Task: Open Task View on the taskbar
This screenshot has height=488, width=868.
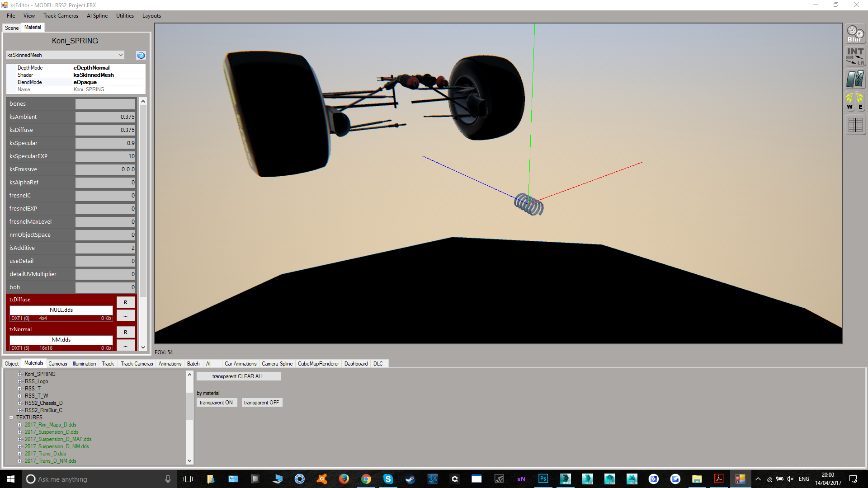Action: tap(188, 479)
